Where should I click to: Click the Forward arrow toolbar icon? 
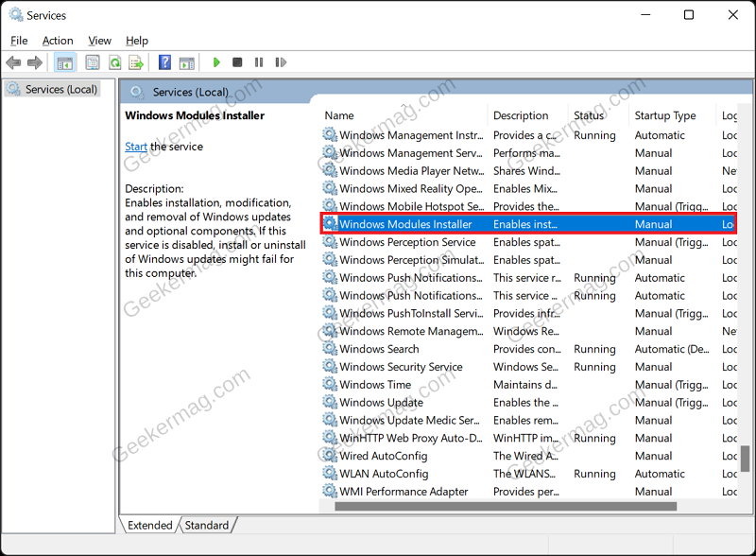tap(35, 62)
